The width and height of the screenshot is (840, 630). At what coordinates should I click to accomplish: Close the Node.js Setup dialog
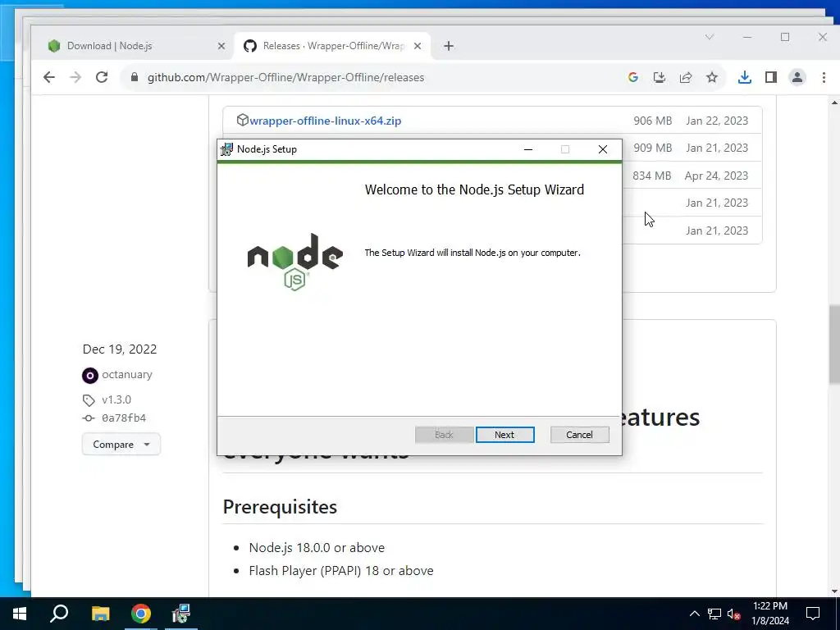pos(603,149)
